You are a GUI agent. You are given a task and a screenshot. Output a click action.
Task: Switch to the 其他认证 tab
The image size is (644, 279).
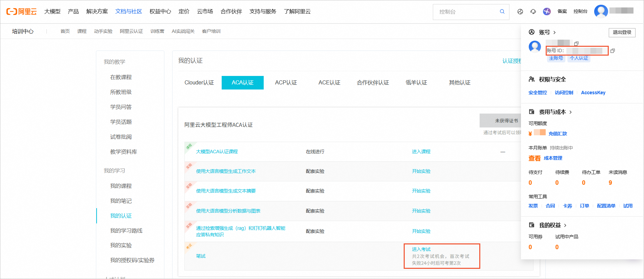(x=460, y=83)
